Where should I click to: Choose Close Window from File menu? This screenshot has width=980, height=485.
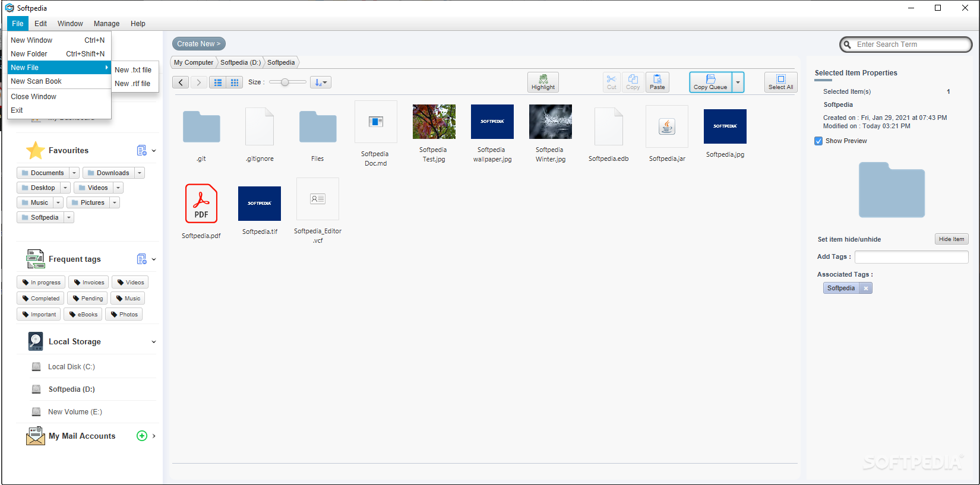tap(59, 97)
